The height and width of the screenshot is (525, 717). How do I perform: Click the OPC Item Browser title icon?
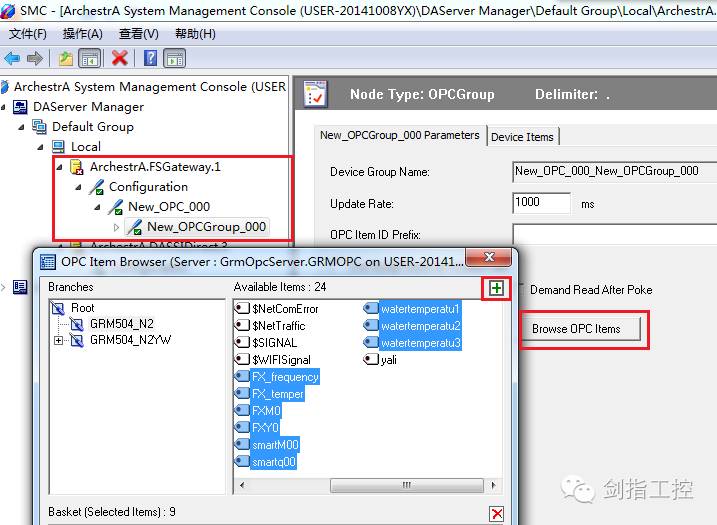tap(48, 262)
